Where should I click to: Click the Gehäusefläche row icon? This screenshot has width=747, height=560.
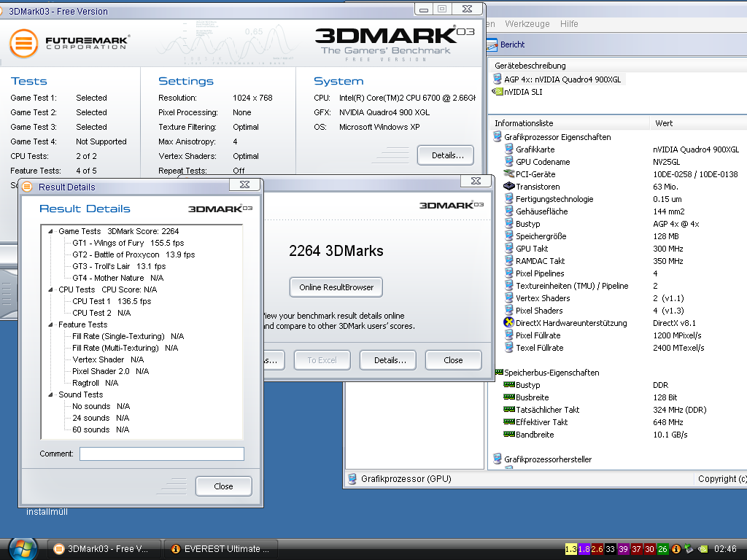tap(508, 211)
